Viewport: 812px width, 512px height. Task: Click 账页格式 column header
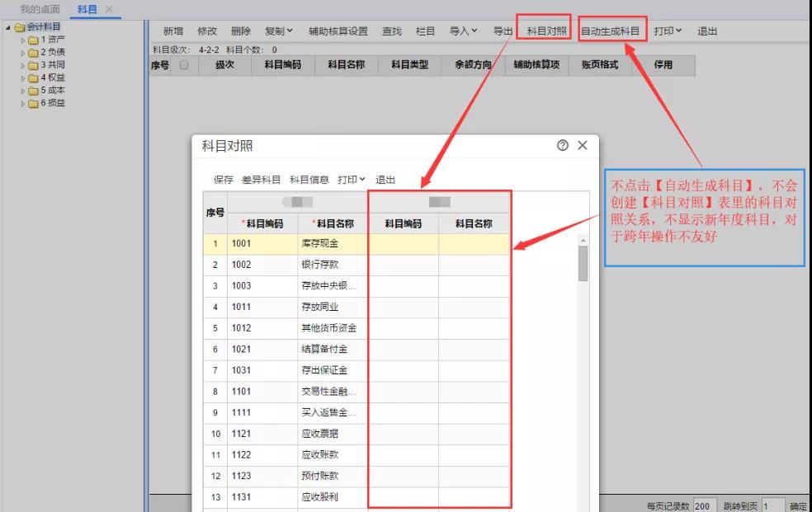coord(600,64)
